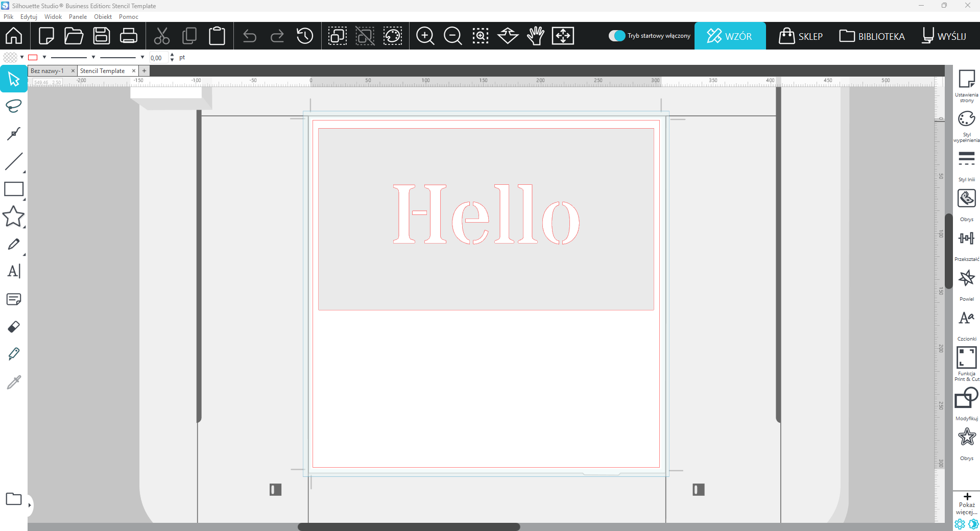Expand library side panel arrow
980x531 pixels.
tap(30, 505)
